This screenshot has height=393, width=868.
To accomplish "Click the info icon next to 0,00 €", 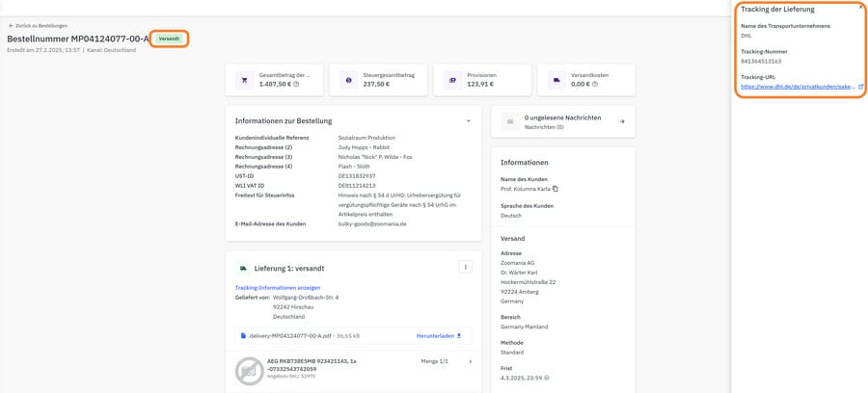I will click(x=595, y=85).
